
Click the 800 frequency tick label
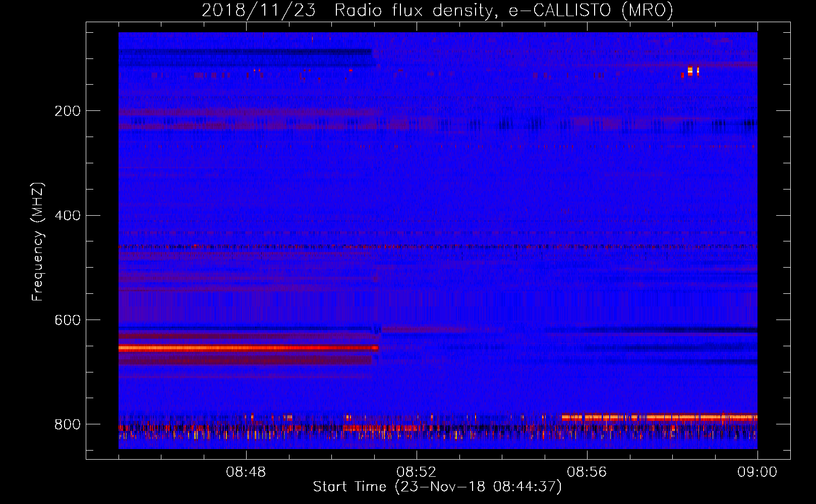(x=68, y=425)
